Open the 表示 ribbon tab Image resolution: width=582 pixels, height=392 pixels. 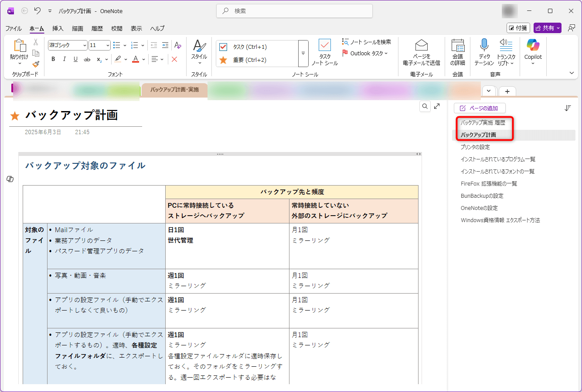(x=136, y=28)
